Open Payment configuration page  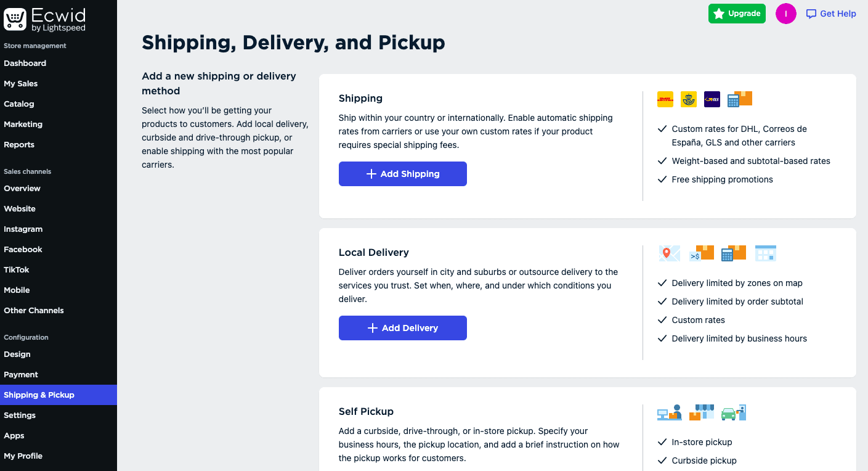click(x=21, y=374)
